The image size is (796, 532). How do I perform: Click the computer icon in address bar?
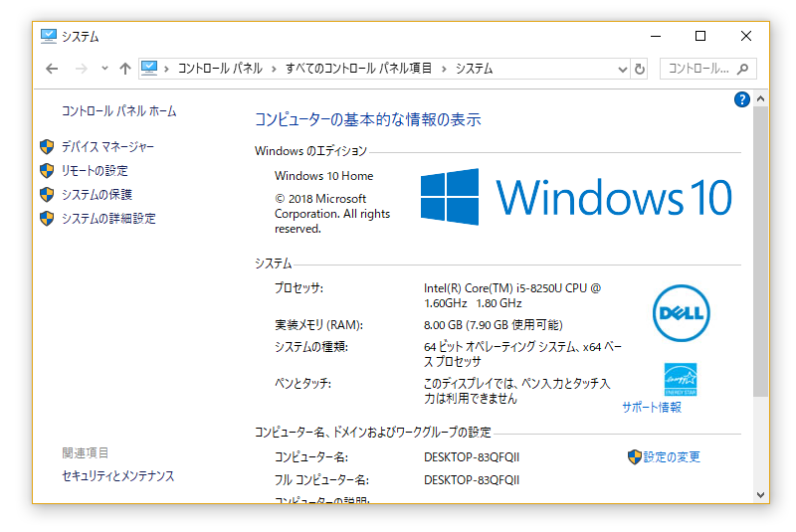tap(148, 68)
